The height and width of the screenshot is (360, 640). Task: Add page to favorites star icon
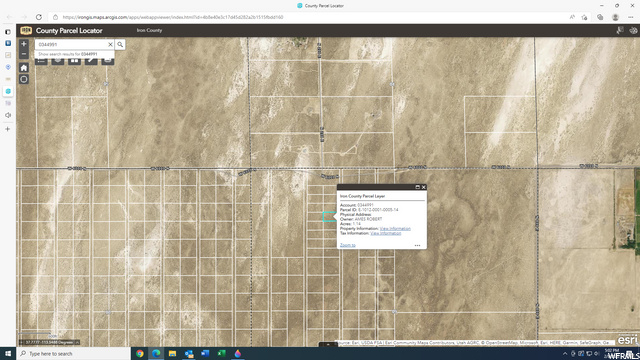click(x=584, y=17)
